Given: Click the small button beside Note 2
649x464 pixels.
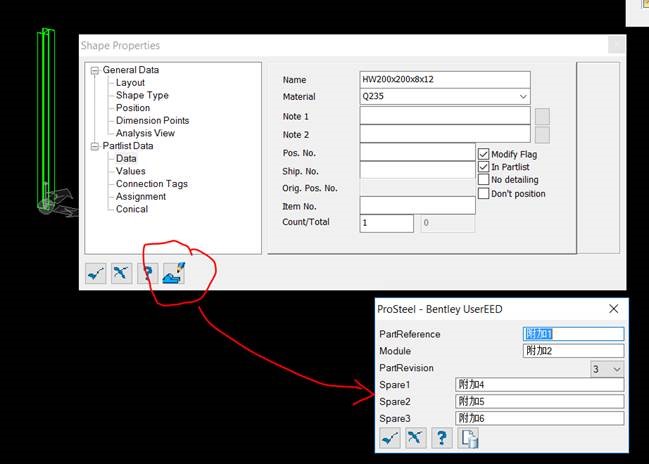Looking at the screenshot, I should [542, 135].
